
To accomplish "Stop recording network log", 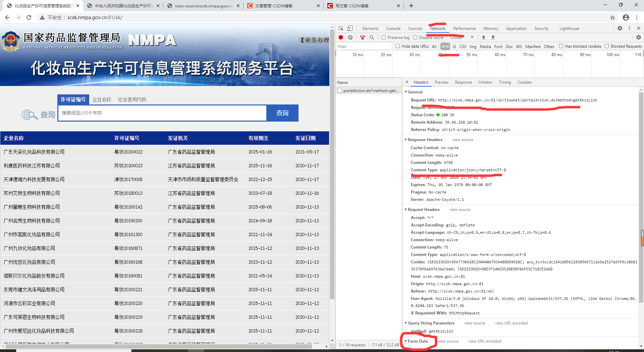I will tap(341, 37).
